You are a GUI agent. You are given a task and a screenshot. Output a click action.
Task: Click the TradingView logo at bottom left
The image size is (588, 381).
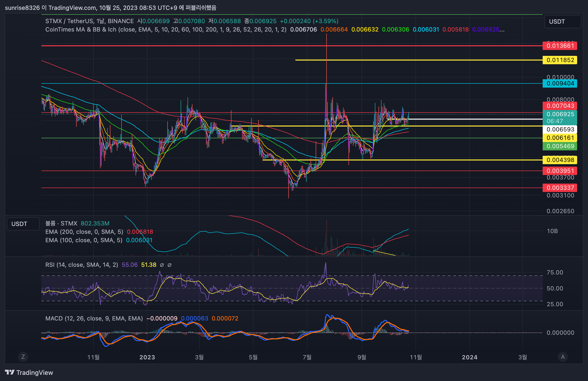(x=29, y=372)
